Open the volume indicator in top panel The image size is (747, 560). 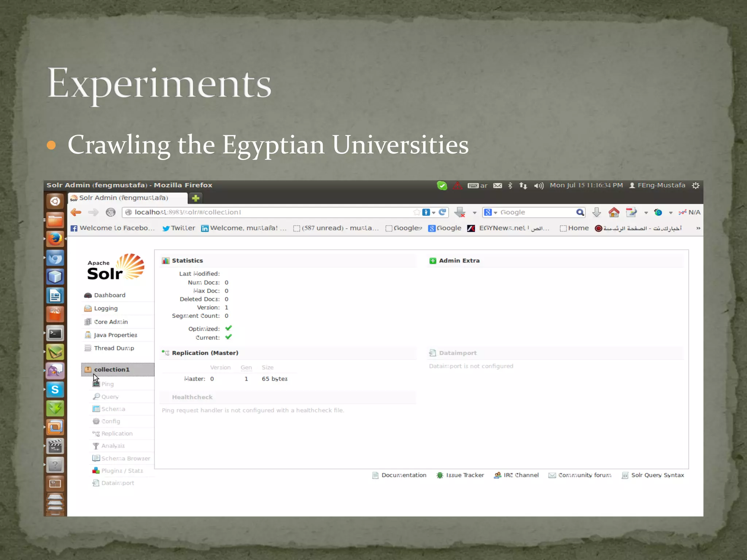[539, 186]
